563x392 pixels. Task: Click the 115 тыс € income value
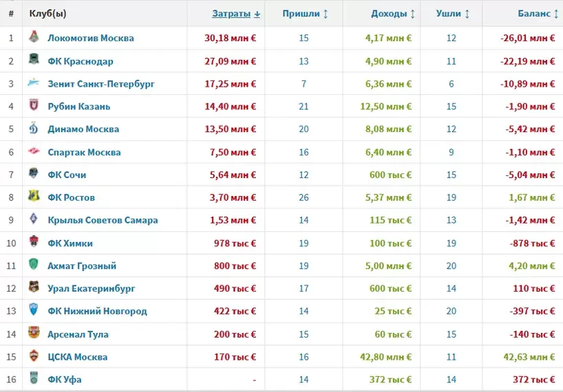(x=391, y=220)
